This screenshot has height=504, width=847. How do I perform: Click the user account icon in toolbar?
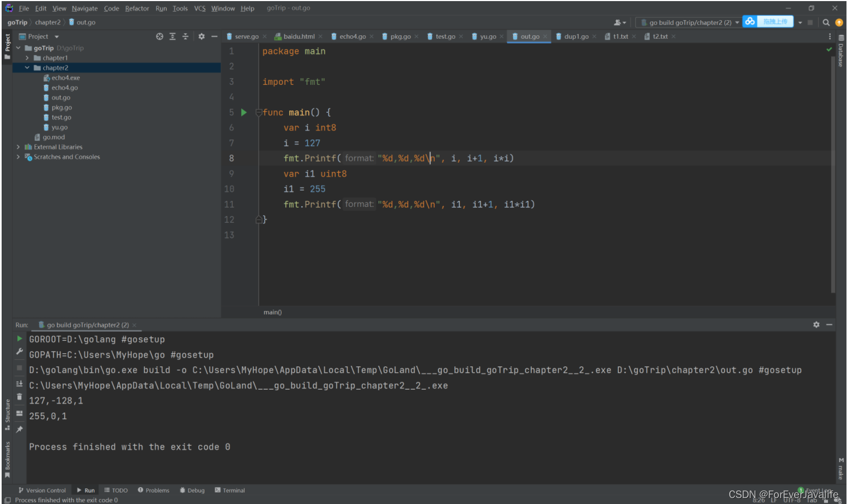(x=619, y=22)
